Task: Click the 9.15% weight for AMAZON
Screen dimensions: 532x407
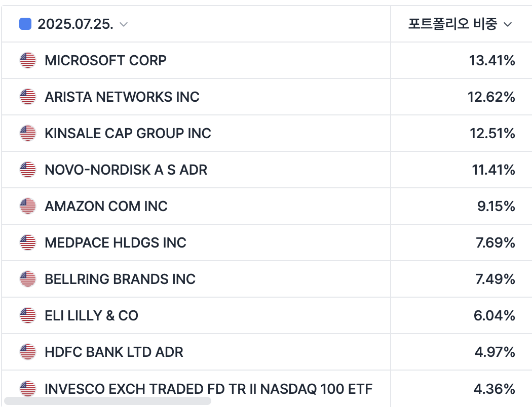Action: [495, 206]
